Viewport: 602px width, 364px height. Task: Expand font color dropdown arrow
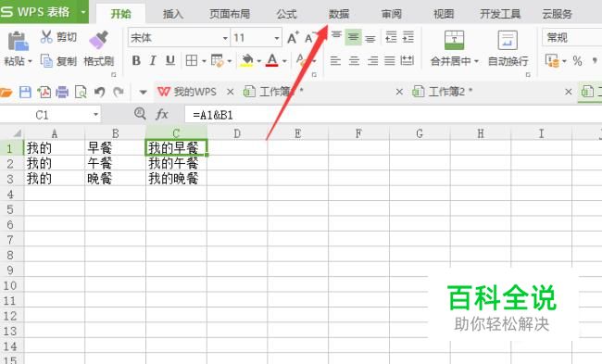(x=284, y=61)
